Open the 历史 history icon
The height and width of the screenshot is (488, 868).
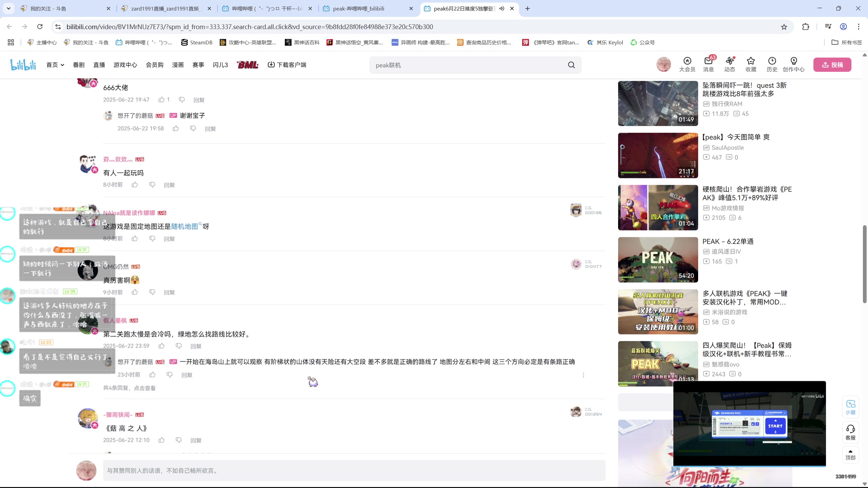[772, 64]
